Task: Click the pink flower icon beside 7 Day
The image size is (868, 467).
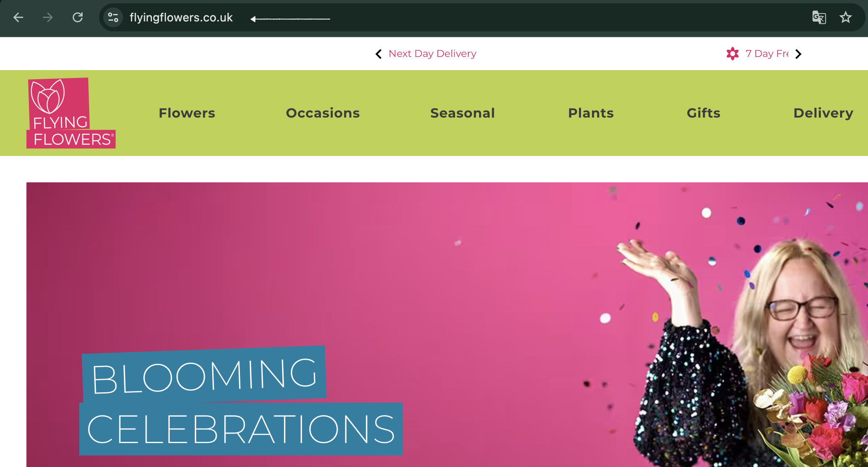Action: 733,54
